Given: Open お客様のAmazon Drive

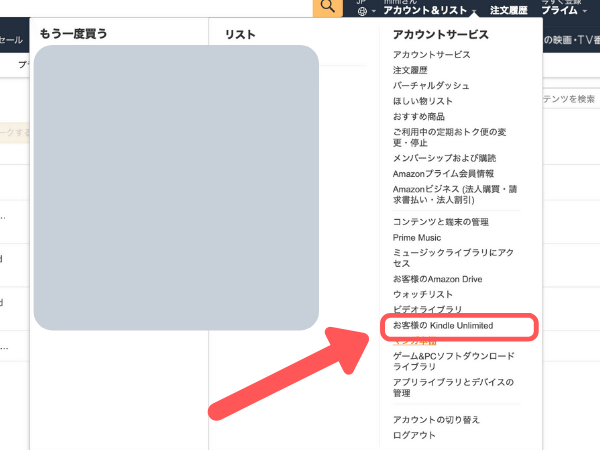Looking at the screenshot, I should [437, 279].
